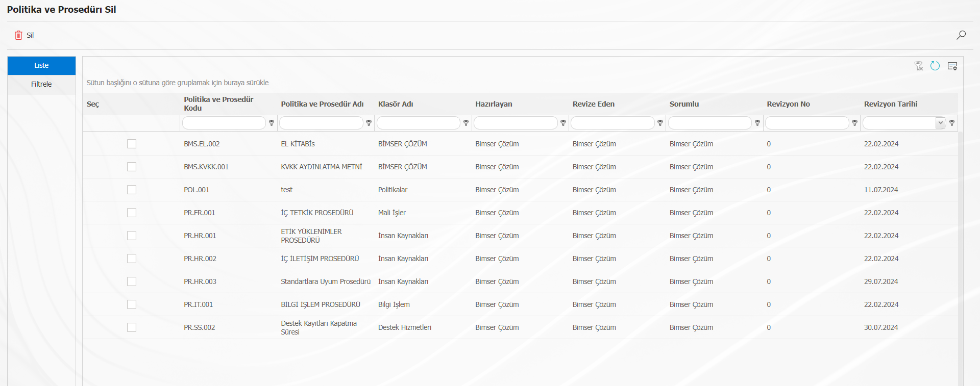Viewport: 980px width, 386px height.
Task: Check the BMS.KVKK.001 row checkbox
Action: 132,167
